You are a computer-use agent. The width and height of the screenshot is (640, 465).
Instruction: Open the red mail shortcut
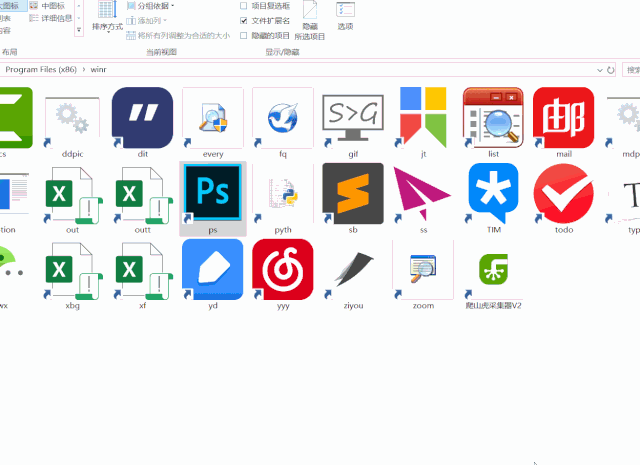tap(564, 122)
